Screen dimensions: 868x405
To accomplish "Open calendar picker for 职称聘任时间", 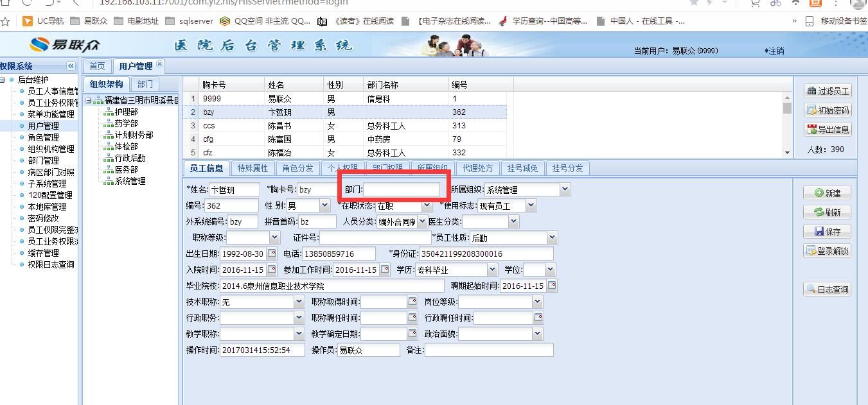I will 412,318.
